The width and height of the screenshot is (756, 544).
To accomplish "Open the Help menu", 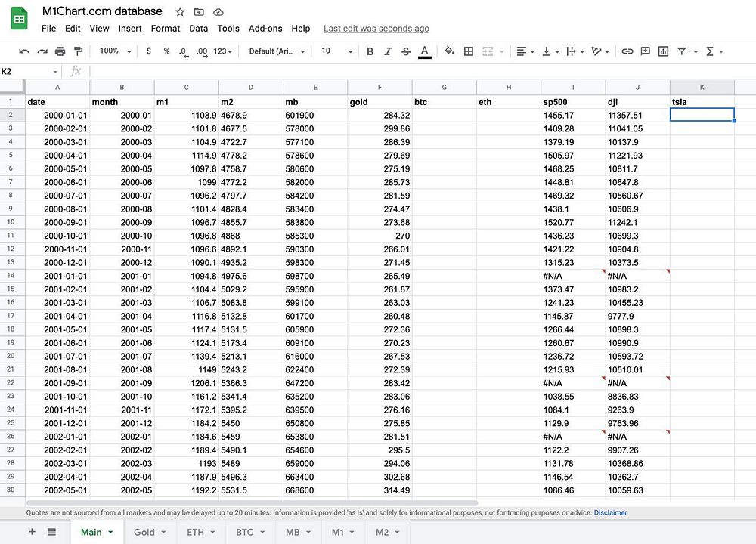I will pos(300,29).
